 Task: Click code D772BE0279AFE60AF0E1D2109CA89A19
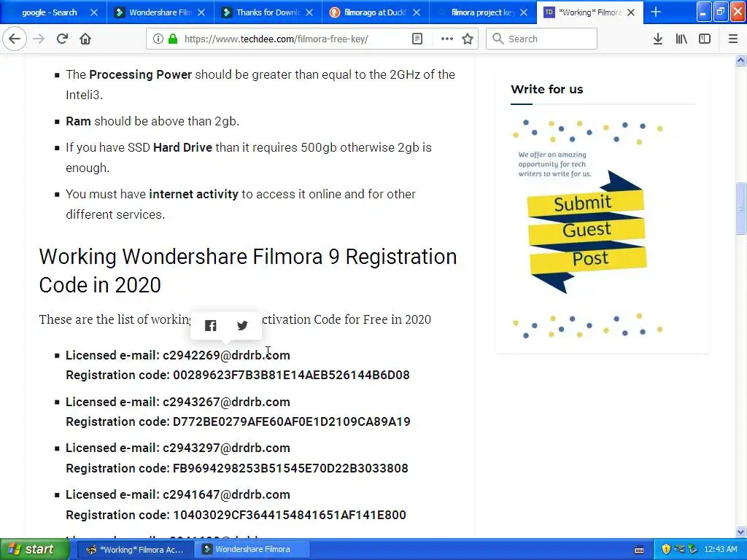pyautogui.click(x=291, y=422)
